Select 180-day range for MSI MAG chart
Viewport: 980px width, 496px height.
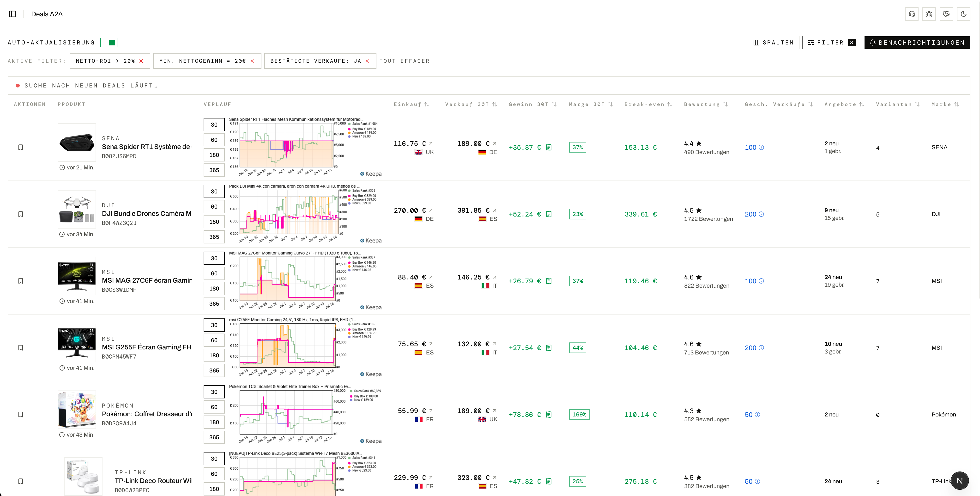(214, 289)
